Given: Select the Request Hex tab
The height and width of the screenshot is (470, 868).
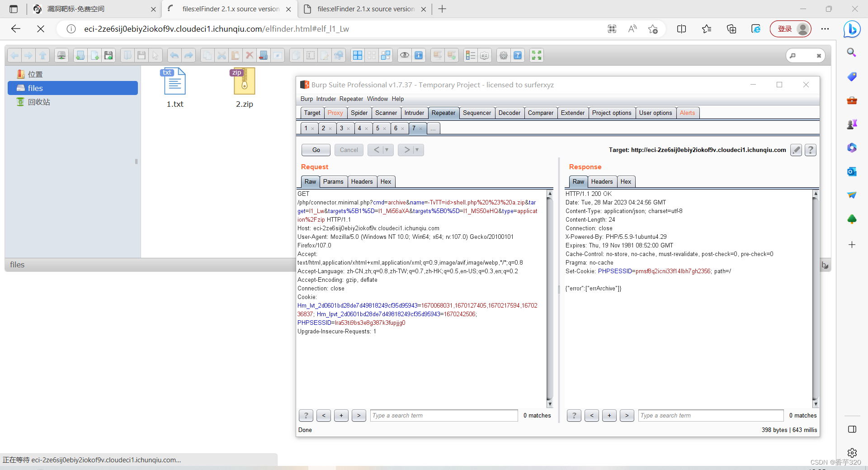Looking at the screenshot, I should [386, 182].
